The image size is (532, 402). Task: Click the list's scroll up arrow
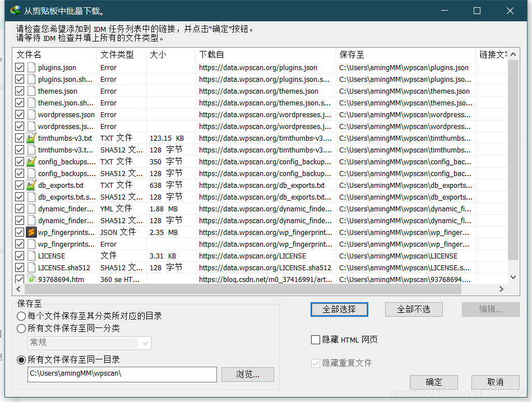[514, 54]
